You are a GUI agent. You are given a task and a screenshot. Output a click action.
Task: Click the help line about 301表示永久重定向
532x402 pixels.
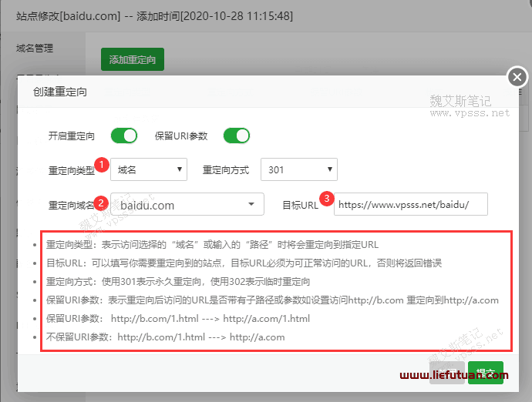[178, 282]
